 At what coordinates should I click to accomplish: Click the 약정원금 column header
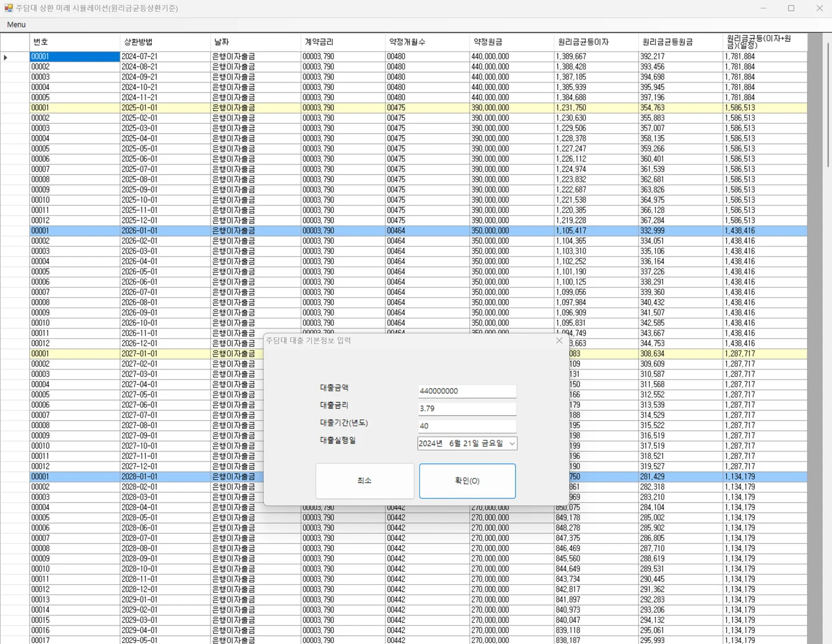[511, 42]
